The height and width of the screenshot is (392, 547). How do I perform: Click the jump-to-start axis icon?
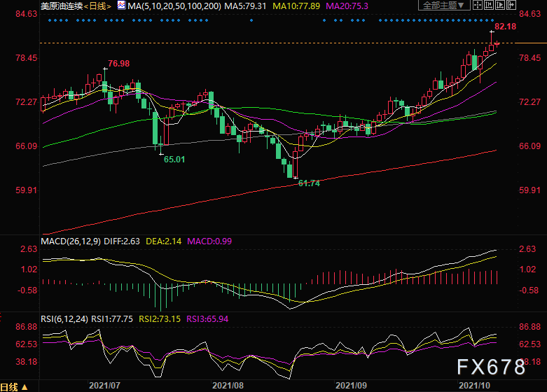coord(489,5)
